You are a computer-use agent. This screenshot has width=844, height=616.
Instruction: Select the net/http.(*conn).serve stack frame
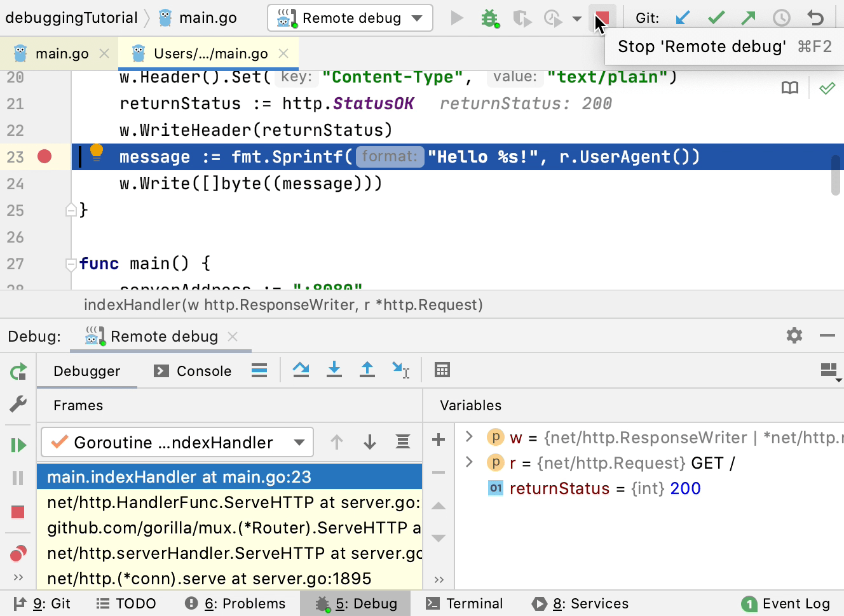point(209,579)
